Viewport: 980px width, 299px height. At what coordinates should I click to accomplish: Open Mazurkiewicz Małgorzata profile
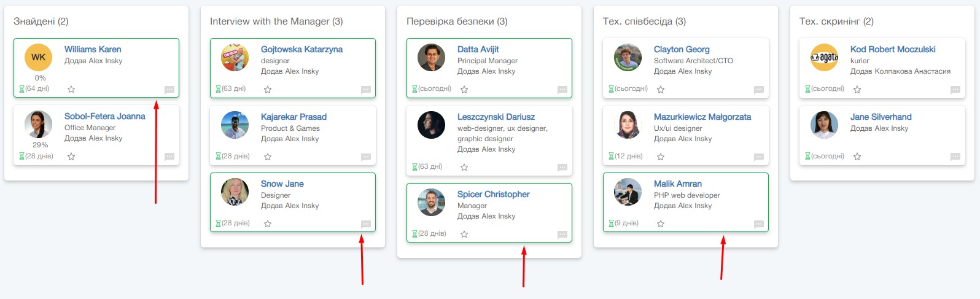click(x=702, y=117)
